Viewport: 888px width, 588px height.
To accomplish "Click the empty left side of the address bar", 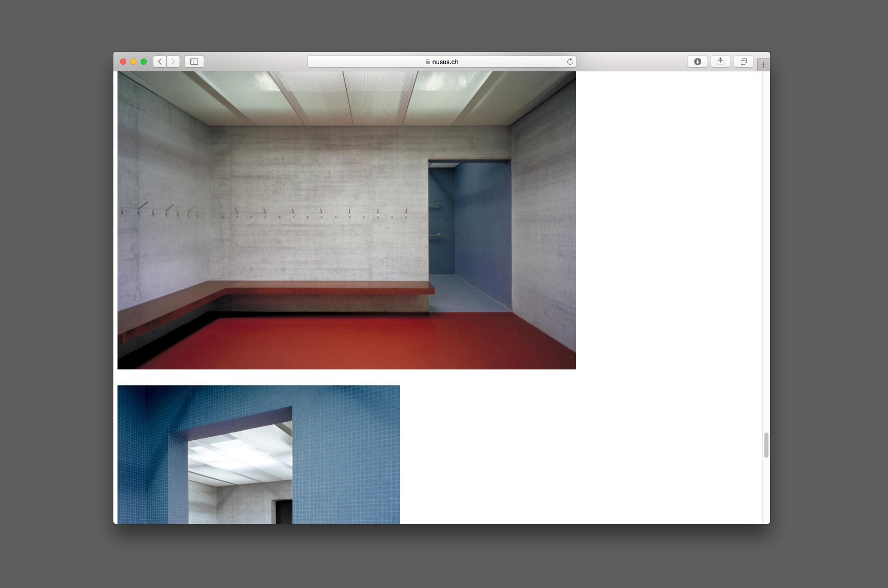I will [x=359, y=62].
